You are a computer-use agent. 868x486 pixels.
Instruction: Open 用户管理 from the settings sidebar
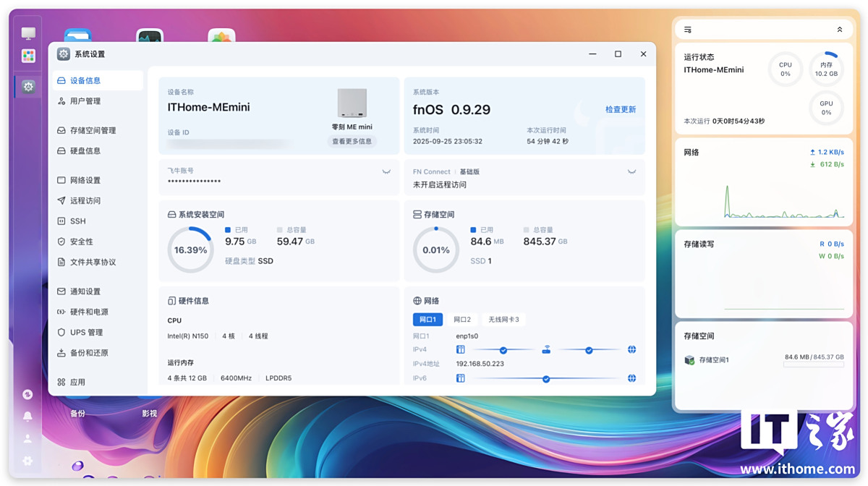click(85, 101)
